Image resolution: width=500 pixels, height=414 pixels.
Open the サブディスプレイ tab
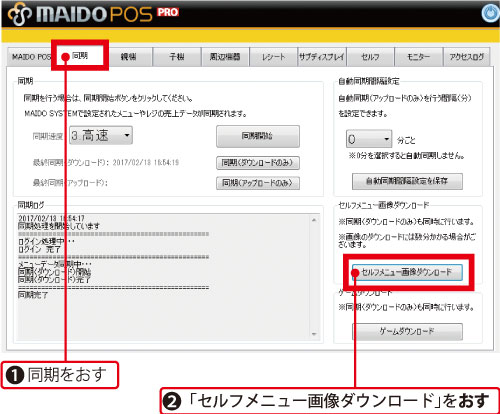point(322,57)
